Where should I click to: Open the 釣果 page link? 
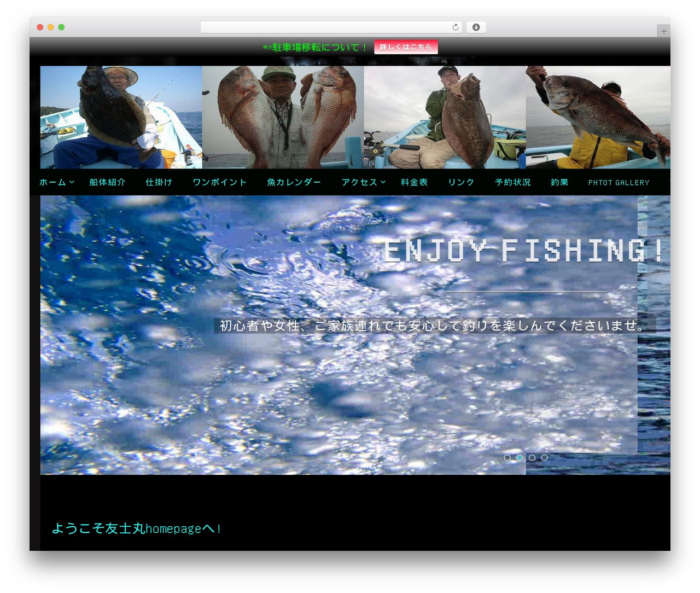[559, 182]
